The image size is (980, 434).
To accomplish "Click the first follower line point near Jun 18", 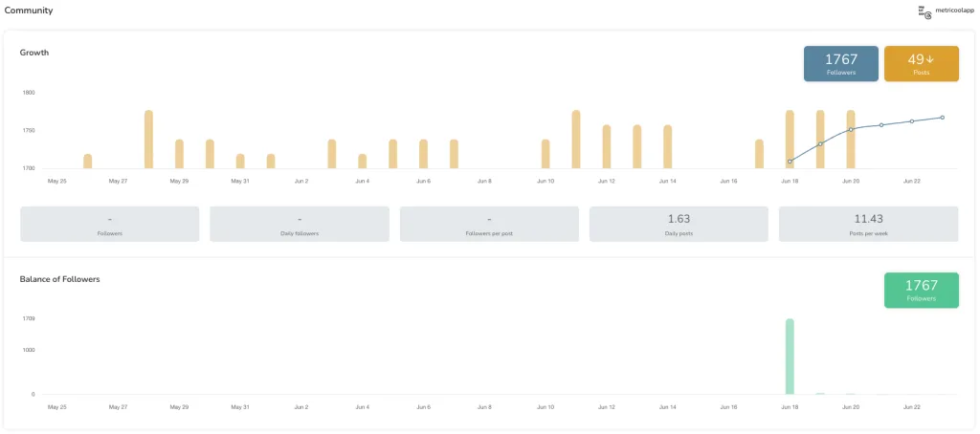I will pyautogui.click(x=790, y=162).
